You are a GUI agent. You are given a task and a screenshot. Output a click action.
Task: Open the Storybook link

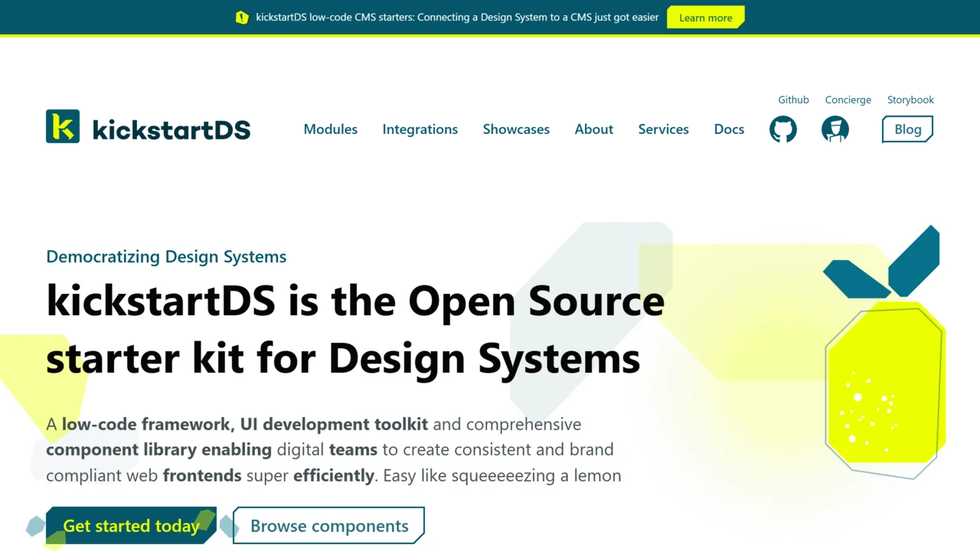tap(910, 100)
